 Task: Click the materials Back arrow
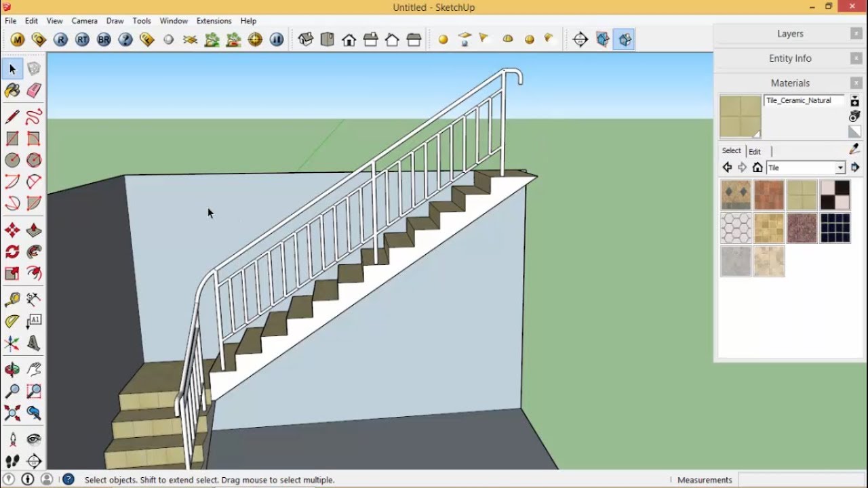point(728,167)
